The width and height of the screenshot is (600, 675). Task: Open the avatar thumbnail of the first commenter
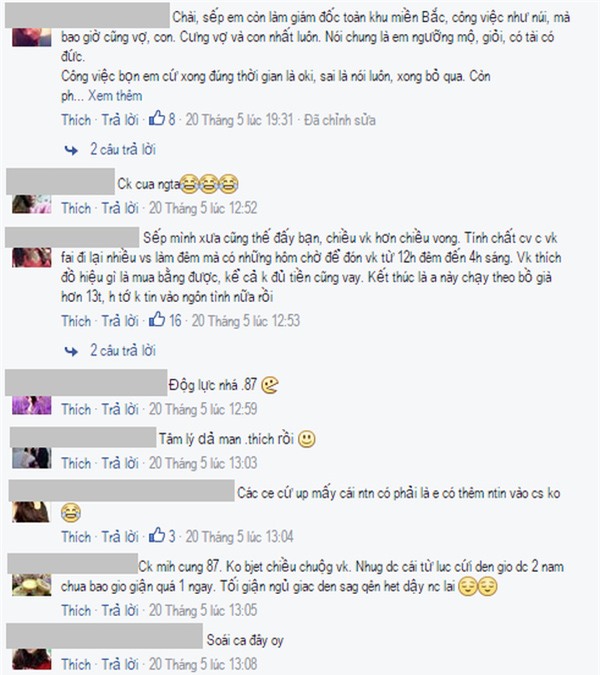(32, 37)
